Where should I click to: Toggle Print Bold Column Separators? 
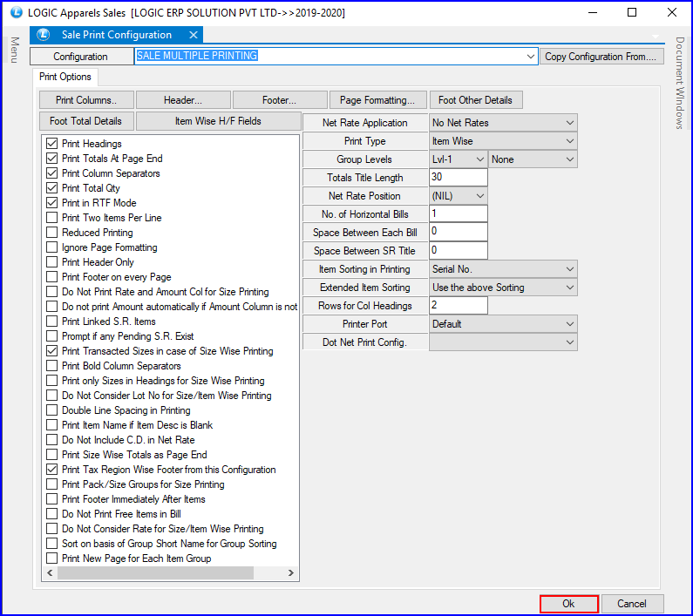[52, 365]
